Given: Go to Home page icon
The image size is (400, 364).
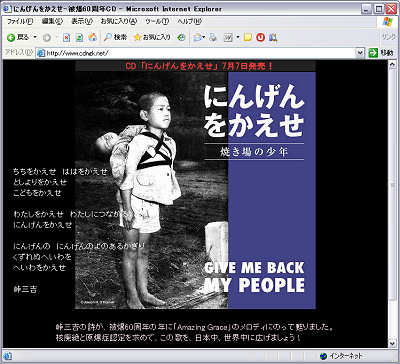Looking at the screenshot, I should click(92, 38).
